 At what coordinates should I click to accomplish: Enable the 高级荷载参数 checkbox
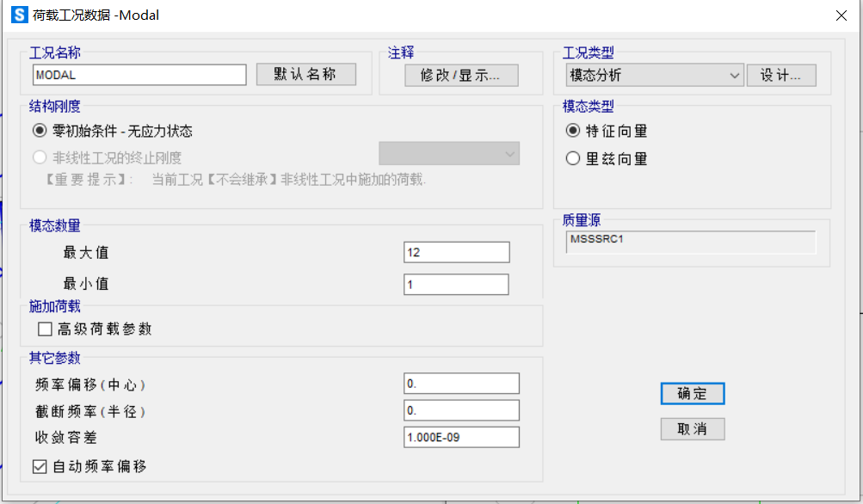click(x=42, y=329)
